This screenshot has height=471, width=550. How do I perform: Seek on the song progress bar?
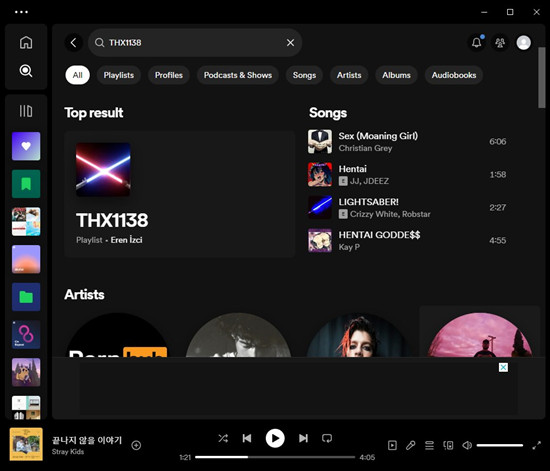pos(275,457)
